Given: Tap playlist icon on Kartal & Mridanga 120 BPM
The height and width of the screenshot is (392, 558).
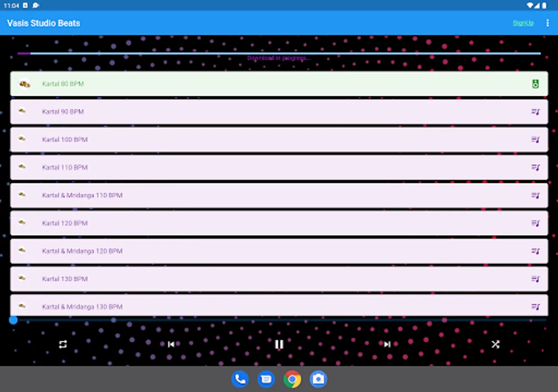Looking at the screenshot, I should (x=535, y=251).
